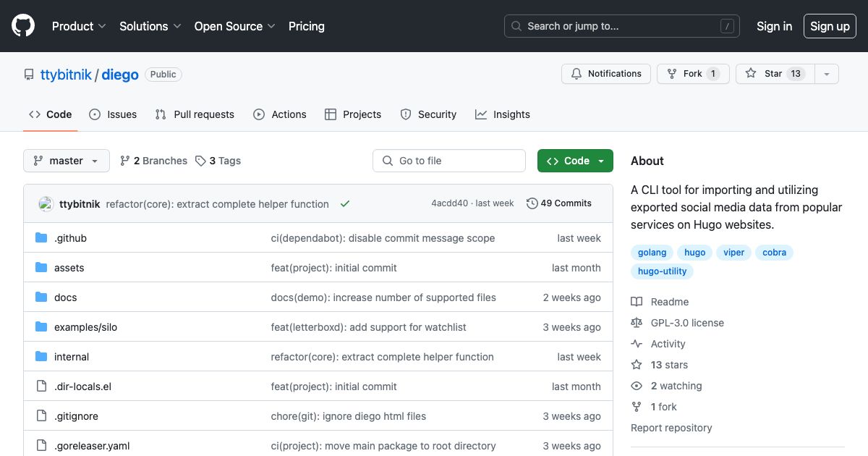Switch to the Security tab
Viewport: 868px width, 456px height.
coord(428,114)
